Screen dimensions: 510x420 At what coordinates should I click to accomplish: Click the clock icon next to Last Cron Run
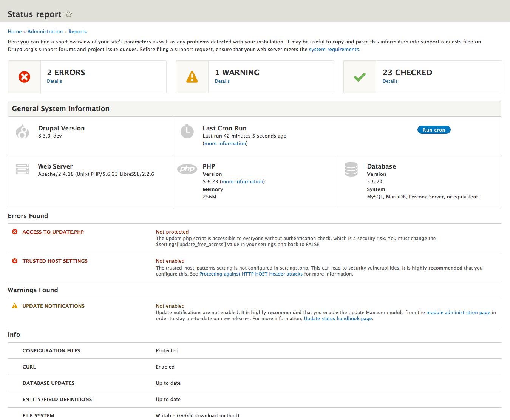pyautogui.click(x=187, y=131)
